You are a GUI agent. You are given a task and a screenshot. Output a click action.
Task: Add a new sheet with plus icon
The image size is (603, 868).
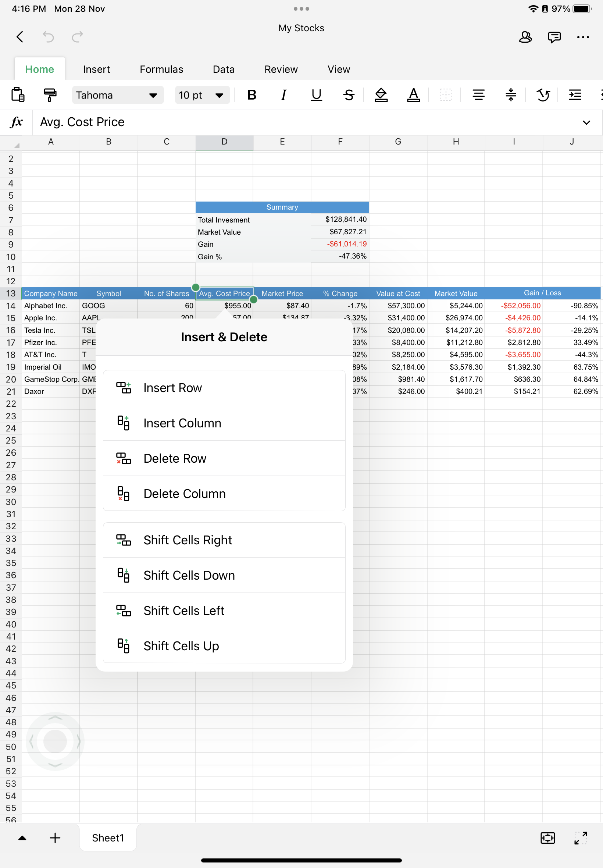tap(55, 838)
